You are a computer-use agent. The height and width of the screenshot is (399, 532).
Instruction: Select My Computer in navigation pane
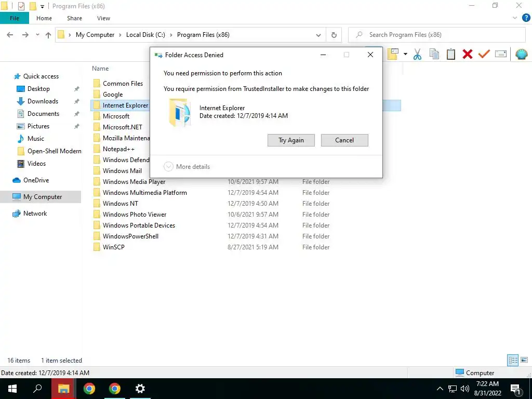pyautogui.click(x=43, y=197)
